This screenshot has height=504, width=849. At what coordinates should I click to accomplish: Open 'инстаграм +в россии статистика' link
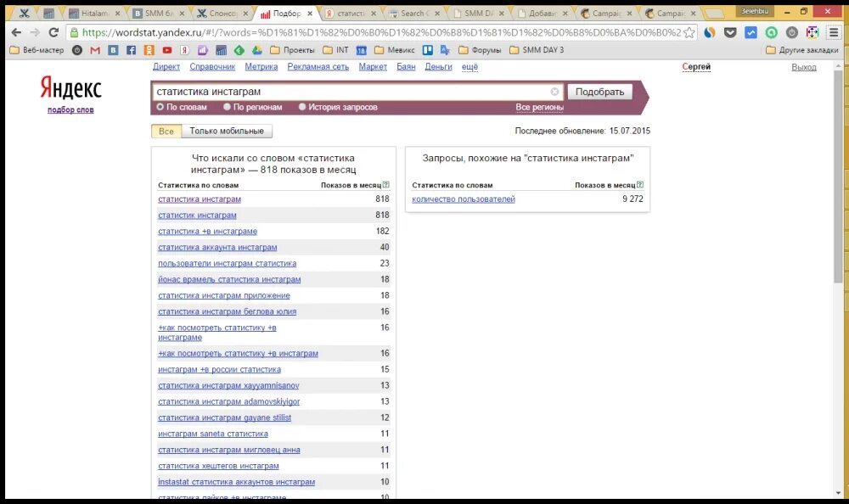pyautogui.click(x=219, y=370)
